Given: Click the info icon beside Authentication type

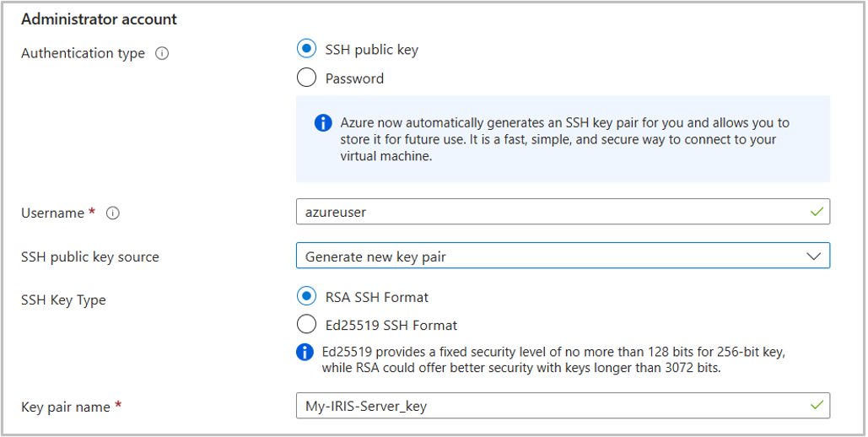Looking at the screenshot, I should 163,53.
